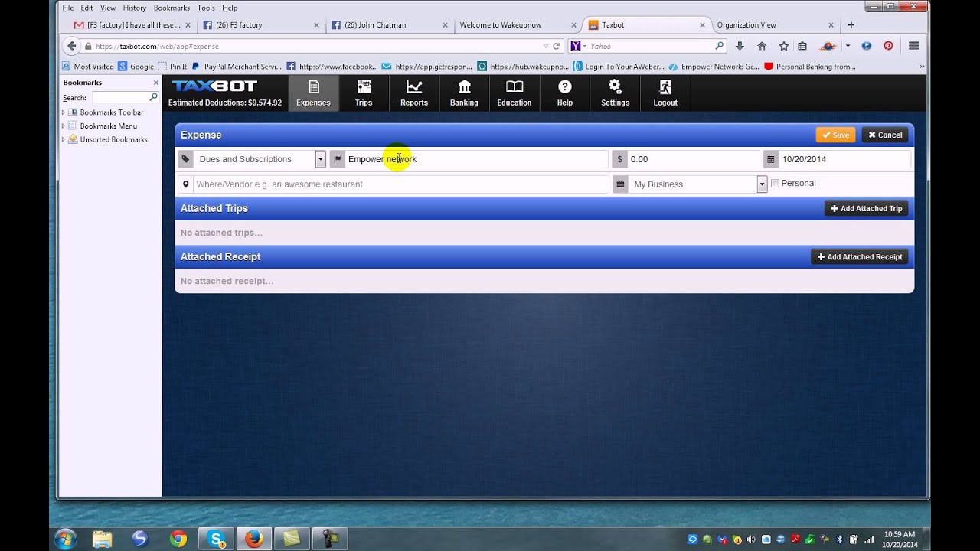980x551 pixels.
Task: Click the TAXBOT logo
Action: point(214,86)
